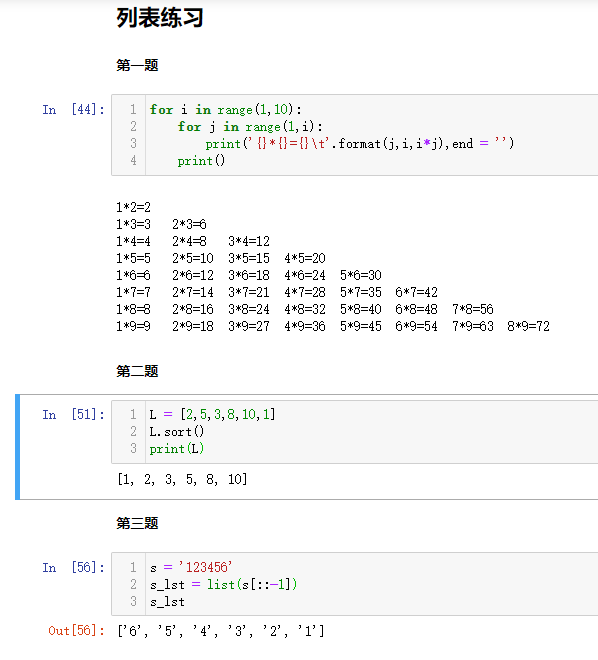Click the In [44] cell prompt
The image size is (598, 660).
(73, 109)
